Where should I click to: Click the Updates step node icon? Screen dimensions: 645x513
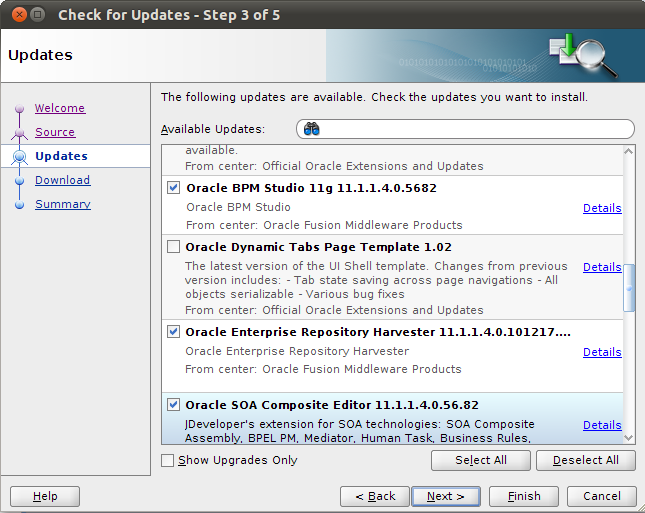click(x=19, y=156)
